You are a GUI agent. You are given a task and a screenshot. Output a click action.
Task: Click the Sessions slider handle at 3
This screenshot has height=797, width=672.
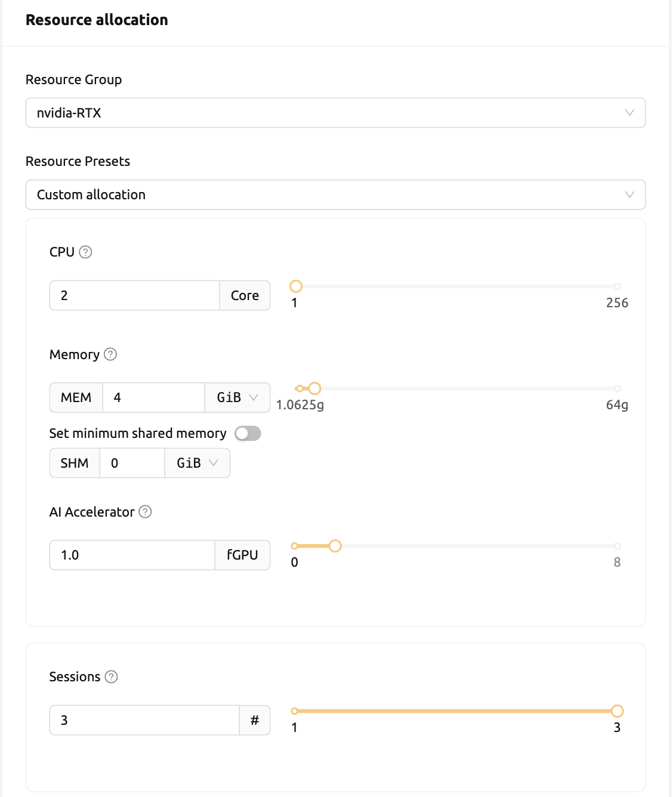[x=617, y=711]
